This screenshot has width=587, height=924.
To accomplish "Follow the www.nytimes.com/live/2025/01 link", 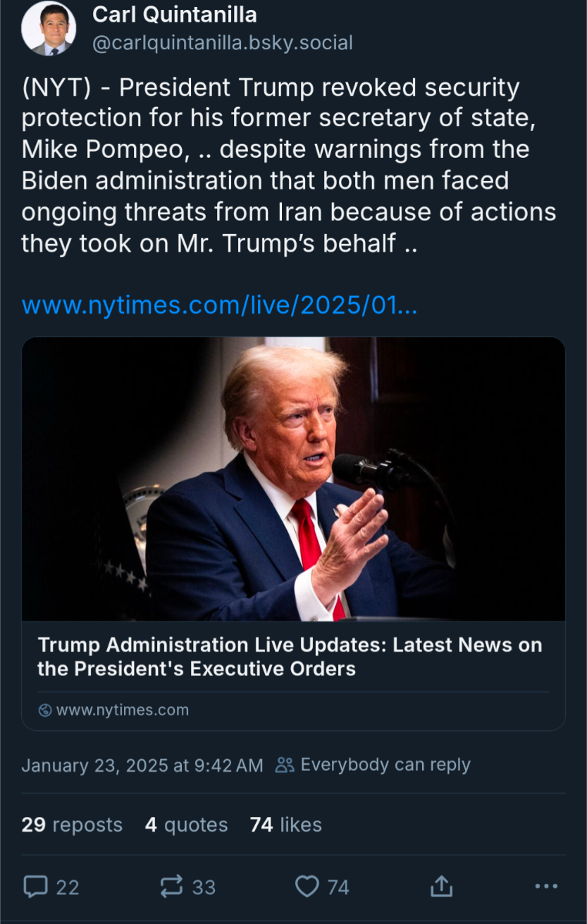I will [x=220, y=305].
